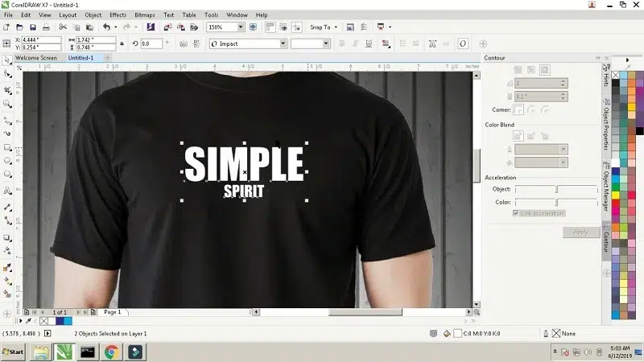Open a file with the Open icon

(x=19, y=27)
